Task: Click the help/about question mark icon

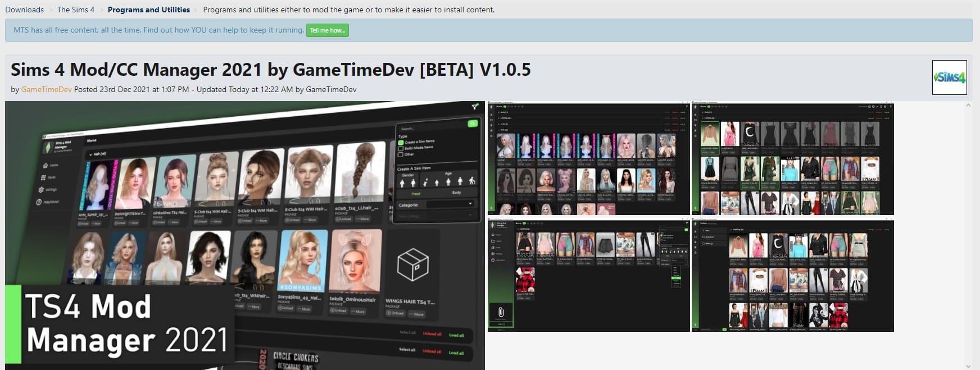Action: (39, 202)
